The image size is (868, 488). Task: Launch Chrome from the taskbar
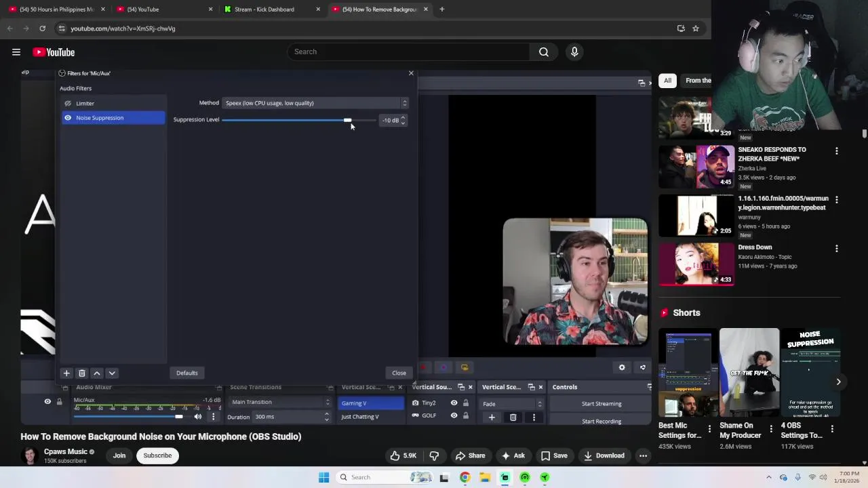[465, 477]
